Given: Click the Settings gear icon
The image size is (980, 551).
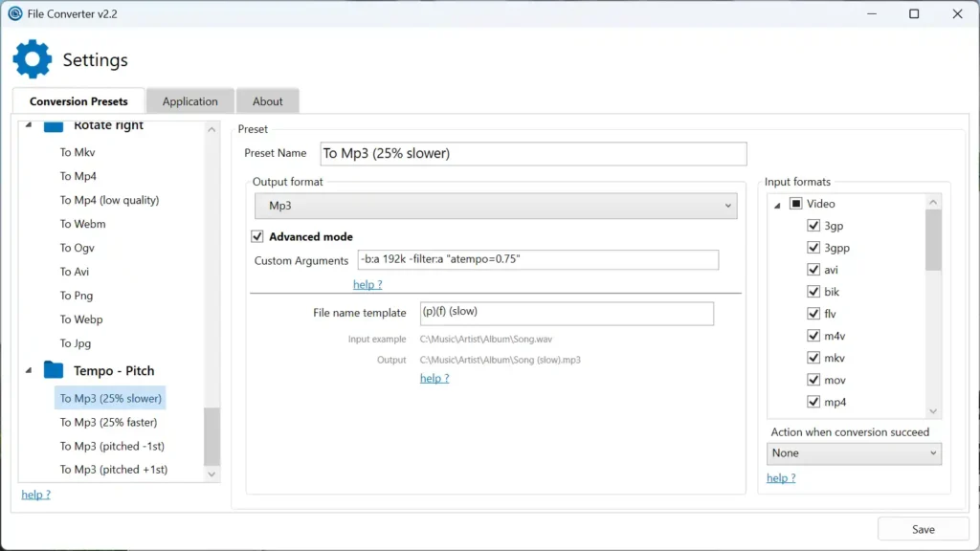Looking at the screenshot, I should click(x=32, y=59).
